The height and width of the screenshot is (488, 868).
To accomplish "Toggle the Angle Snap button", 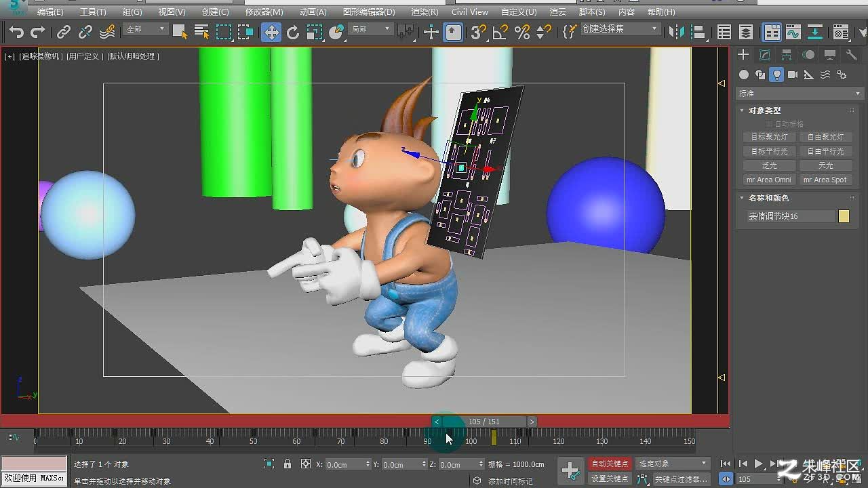I will [500, 32].
